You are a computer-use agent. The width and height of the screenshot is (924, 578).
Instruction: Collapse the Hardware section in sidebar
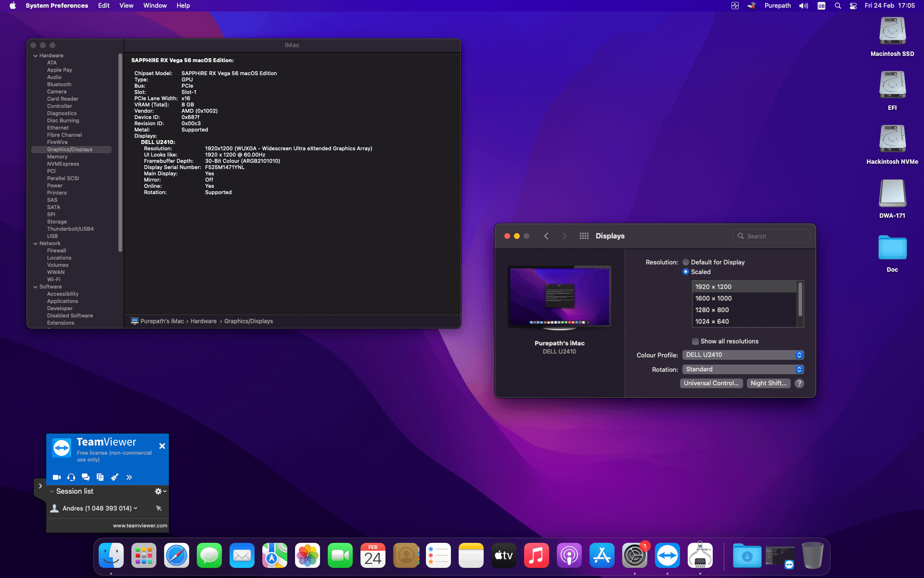[36, 56]
